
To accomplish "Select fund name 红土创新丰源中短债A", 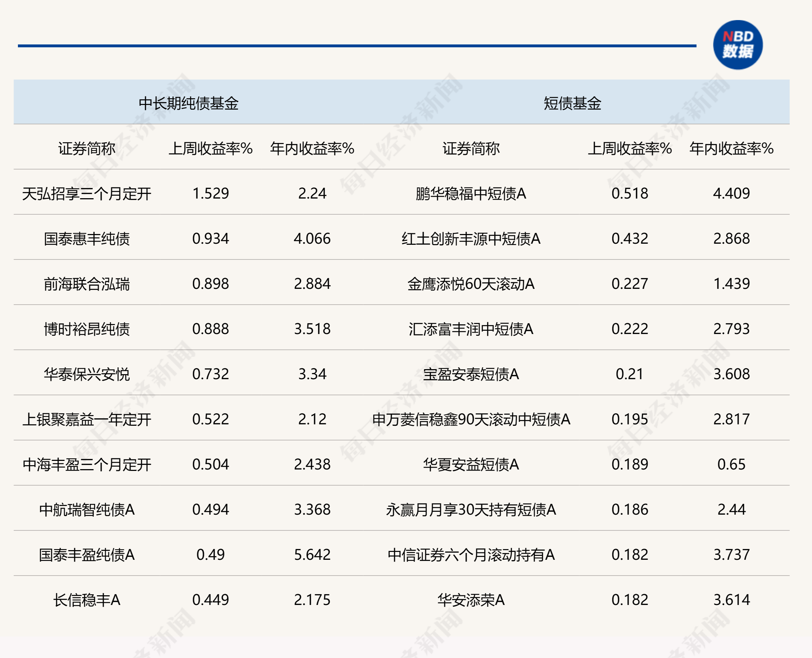I will click(471, 238).
